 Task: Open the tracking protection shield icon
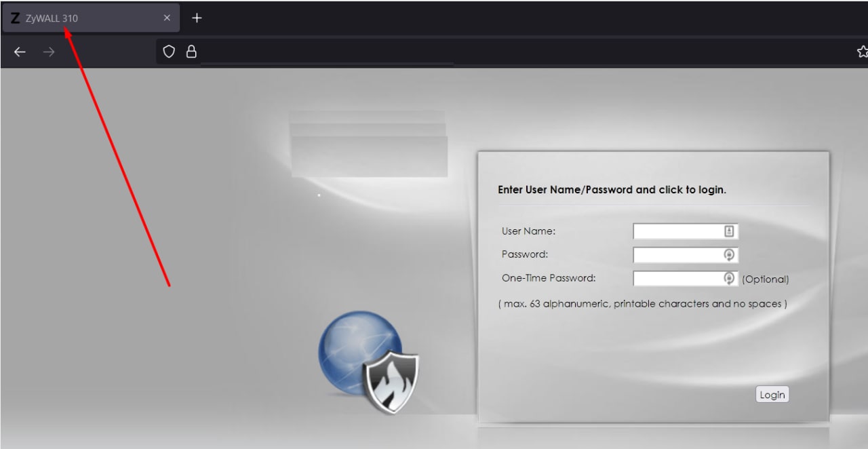pos(170,52)
